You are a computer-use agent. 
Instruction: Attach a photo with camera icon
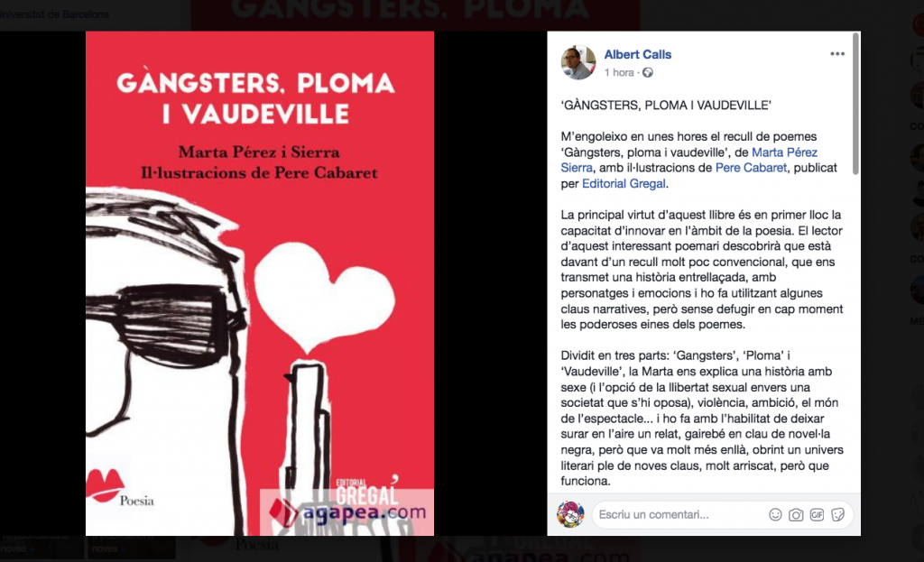pyautogui.click(x=796, y=515)
